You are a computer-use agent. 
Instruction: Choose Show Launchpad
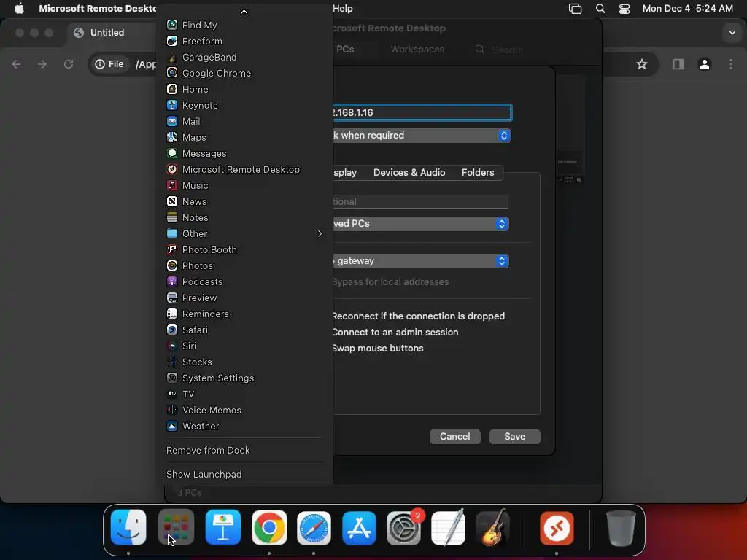pyautogui.click(x=244, y=474)
